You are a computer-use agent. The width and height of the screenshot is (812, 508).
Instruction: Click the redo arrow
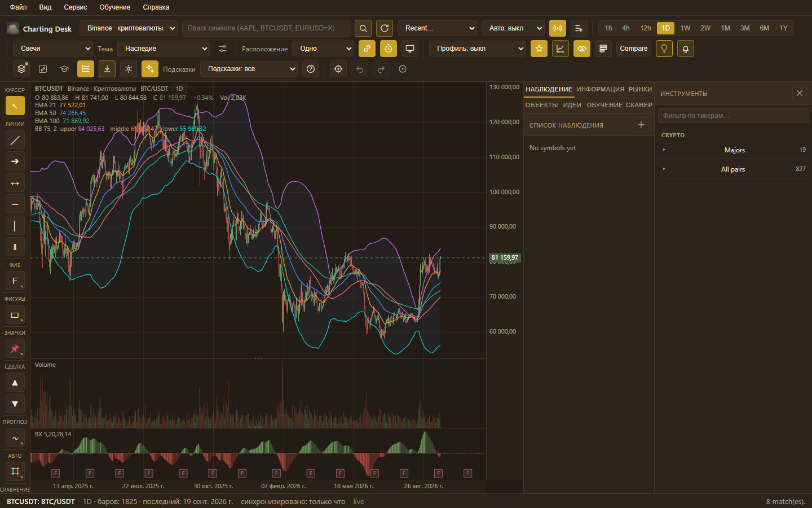tap(381, 69)
